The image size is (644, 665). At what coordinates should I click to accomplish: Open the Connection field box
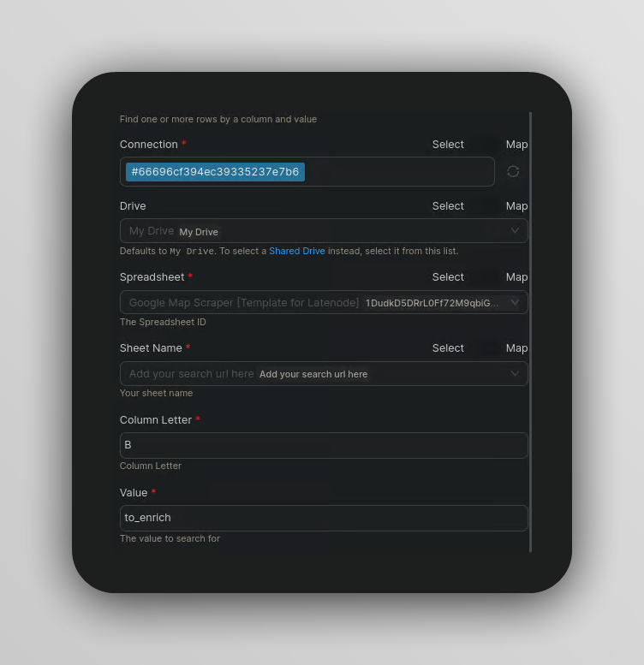(307, 172)
